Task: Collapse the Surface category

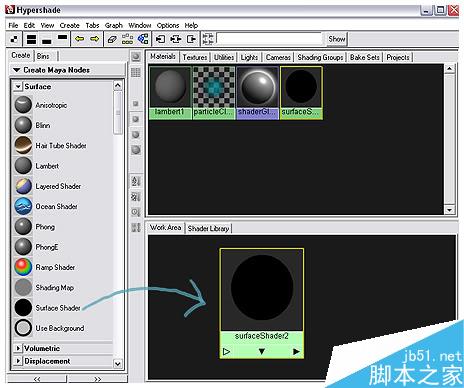Action: click(18, 87)
